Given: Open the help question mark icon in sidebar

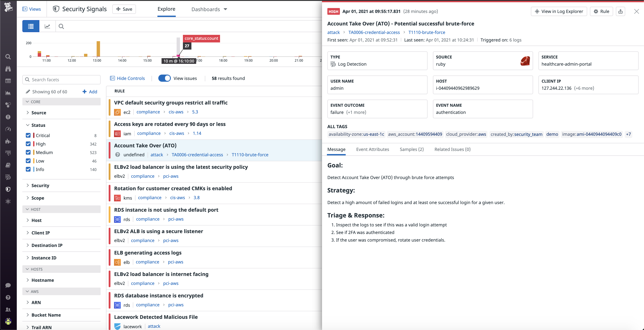Looking at the screenshot, I should pos(8,297).
